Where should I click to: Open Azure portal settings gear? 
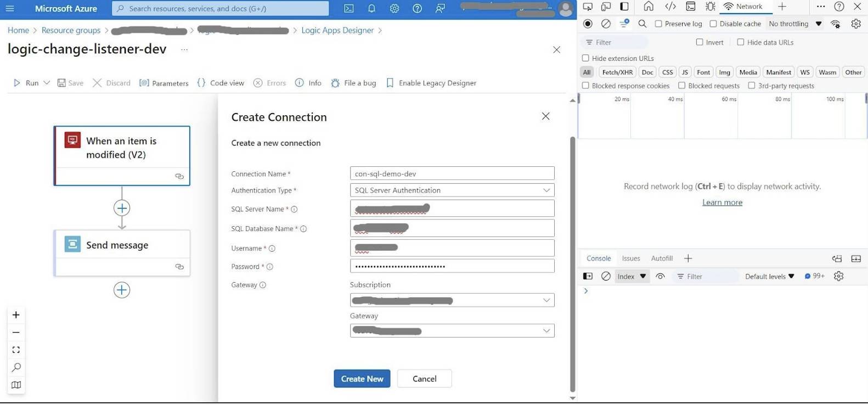tap(394, 8)
